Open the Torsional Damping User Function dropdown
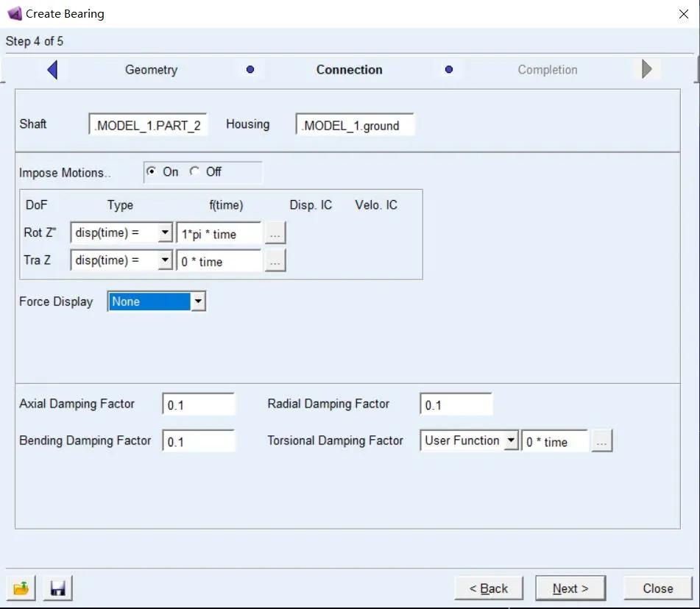 pos(511,441)
